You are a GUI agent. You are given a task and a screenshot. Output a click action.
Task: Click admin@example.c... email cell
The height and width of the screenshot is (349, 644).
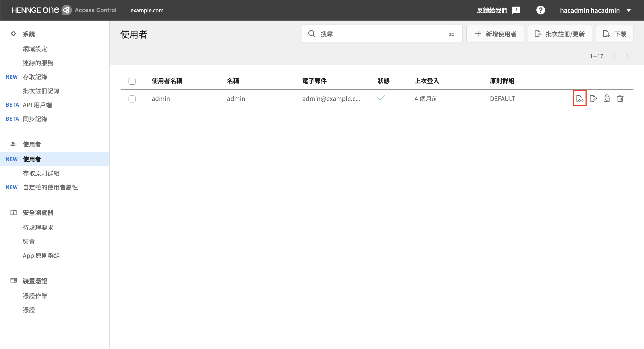(x=331, y=99)
